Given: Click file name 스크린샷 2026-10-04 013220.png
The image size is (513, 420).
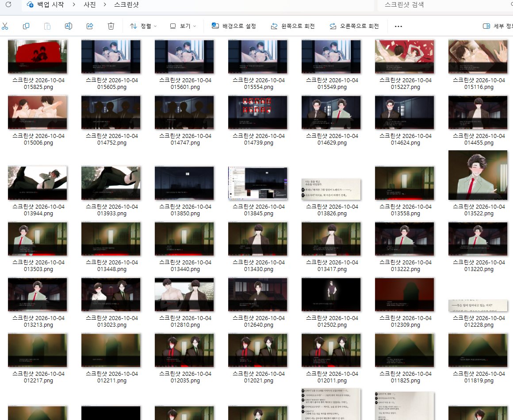Looking at the screenshot, I should [x=479, y=266].
